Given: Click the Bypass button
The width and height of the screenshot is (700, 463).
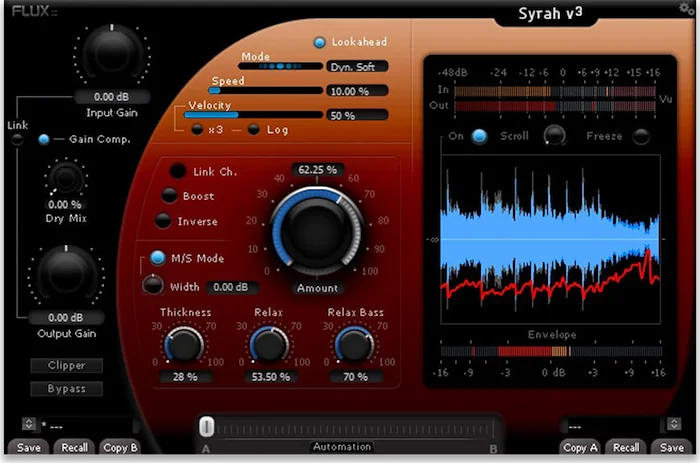Looking at the screenshot, I should pyautogui.click(x=67, y=388).
